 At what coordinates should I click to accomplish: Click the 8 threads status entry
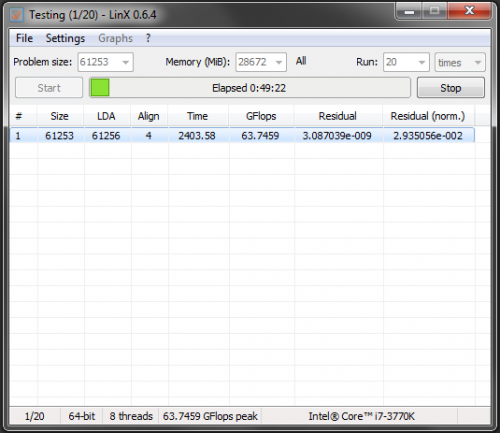point(131,416)
